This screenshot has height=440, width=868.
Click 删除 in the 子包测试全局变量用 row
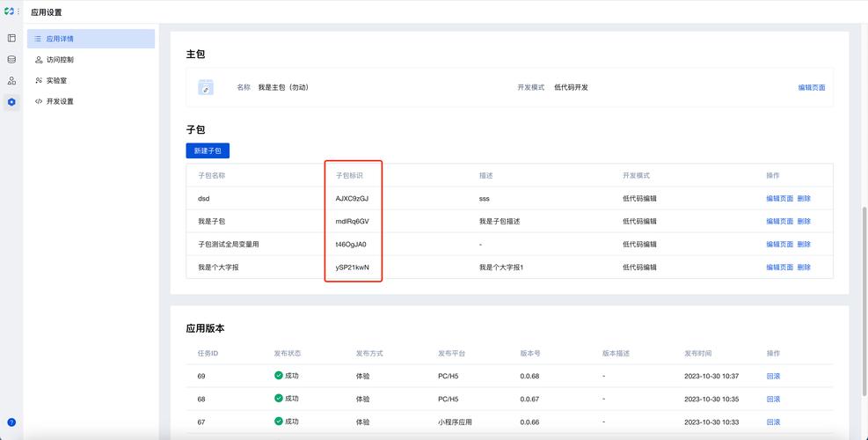pos(804,245)
